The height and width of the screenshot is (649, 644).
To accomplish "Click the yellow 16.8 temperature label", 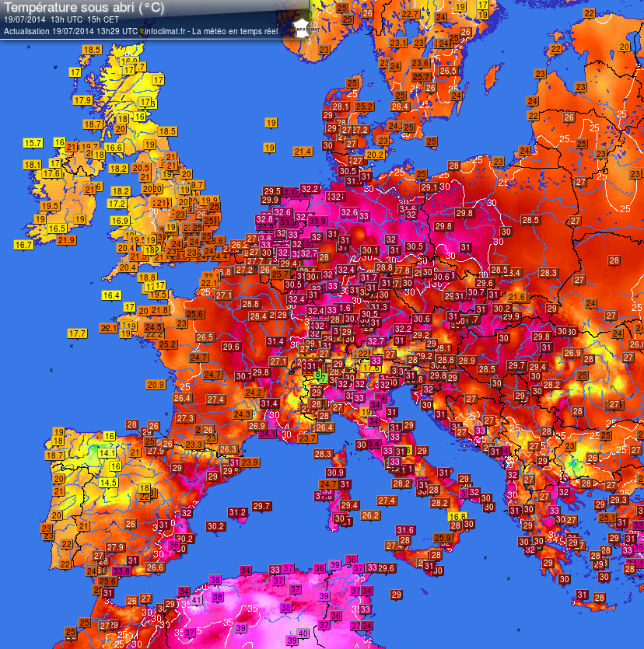I will coord(458,517).
